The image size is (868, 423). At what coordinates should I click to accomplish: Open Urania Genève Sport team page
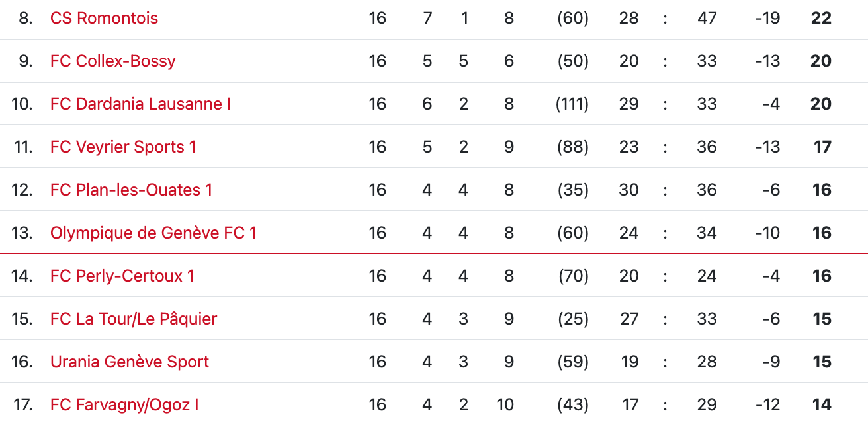[130, 362]
